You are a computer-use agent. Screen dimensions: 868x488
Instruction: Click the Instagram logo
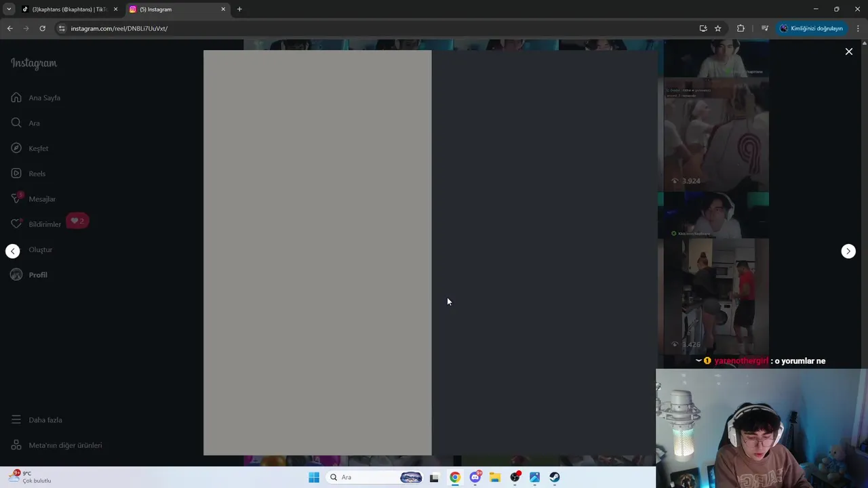(x=34, y=63)
